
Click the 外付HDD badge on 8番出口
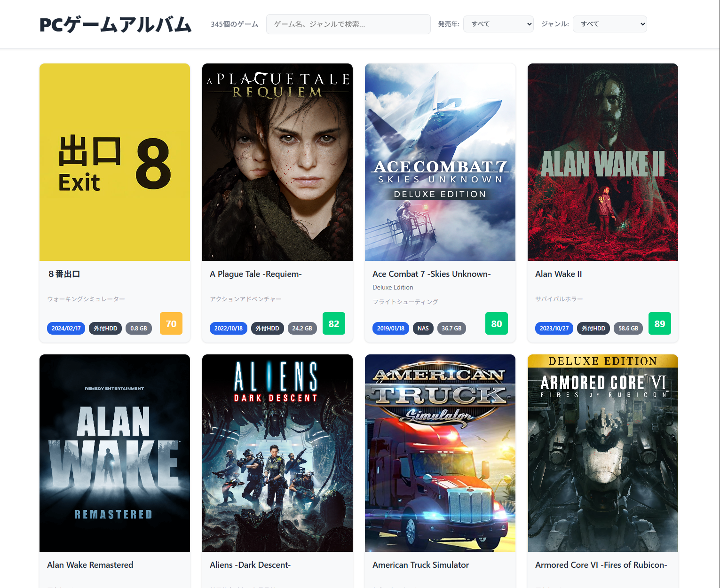[105, 328]
